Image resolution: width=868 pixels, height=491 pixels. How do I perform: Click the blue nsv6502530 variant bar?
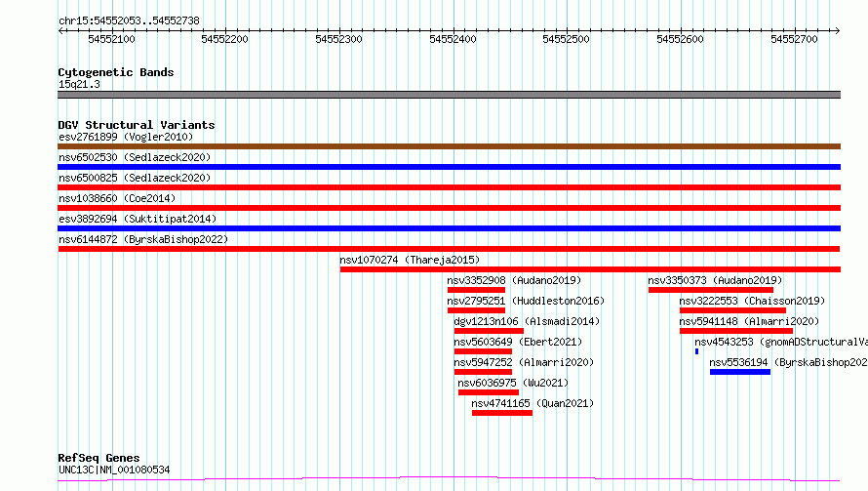click(x=449, y=167)
